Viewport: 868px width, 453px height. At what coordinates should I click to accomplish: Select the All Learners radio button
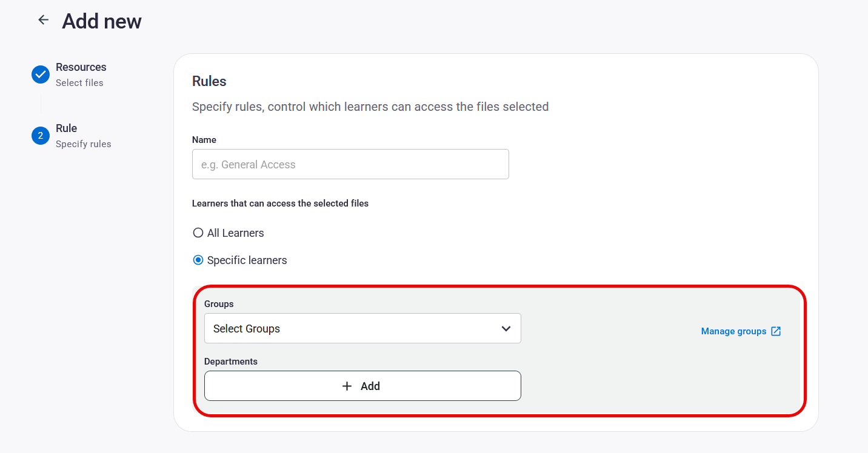pyautogui.click(x=198, y=233)
